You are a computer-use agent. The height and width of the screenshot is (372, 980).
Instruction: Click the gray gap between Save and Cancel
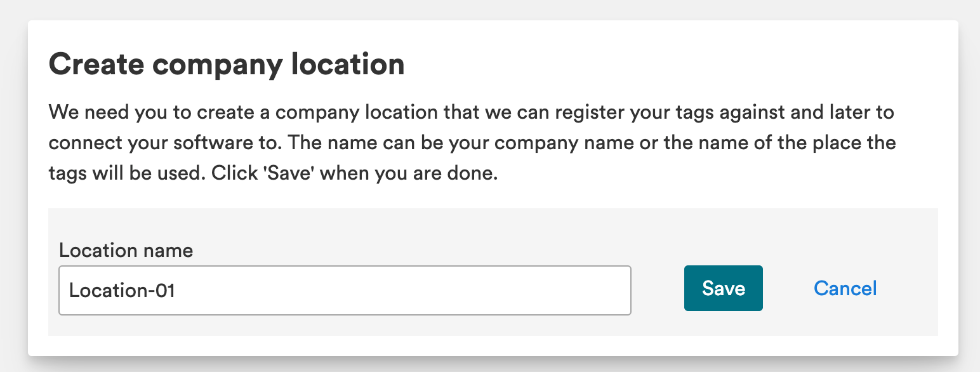pos(787,288)
